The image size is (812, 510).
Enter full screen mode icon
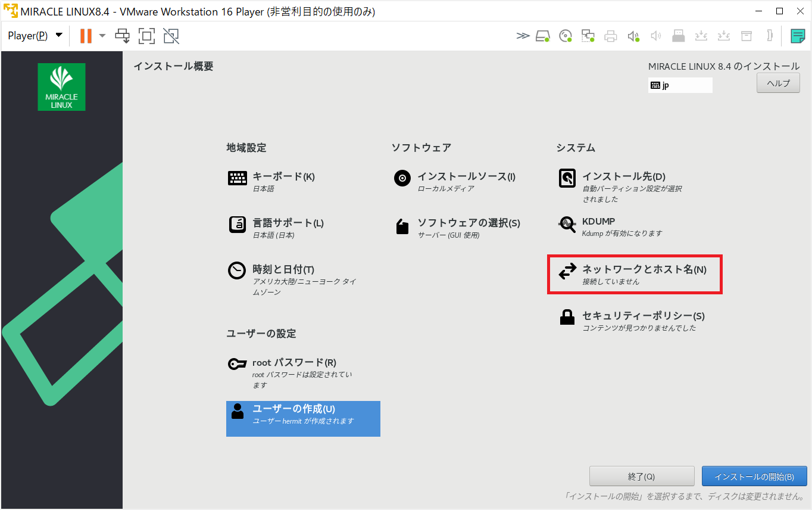click(146, 36)
